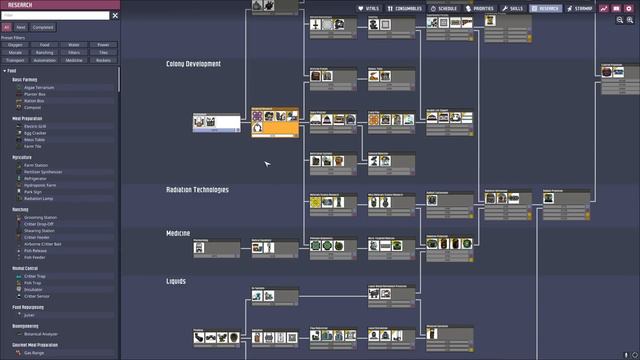Image resolution: width=640 pixels, height=360 pixels.
Task: Select the Airborne Critter Bait entry
Action: pyautogui.click(x=64, y=244)
